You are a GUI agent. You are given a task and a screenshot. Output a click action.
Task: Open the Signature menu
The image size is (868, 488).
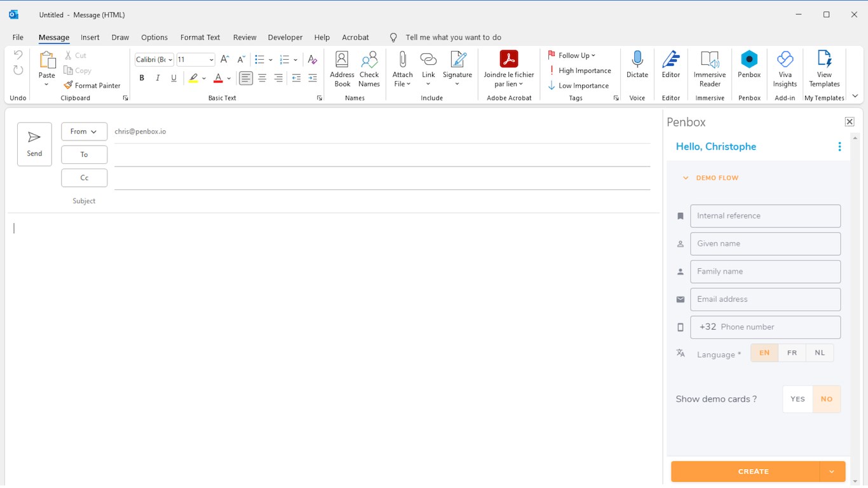coord(458,69)
